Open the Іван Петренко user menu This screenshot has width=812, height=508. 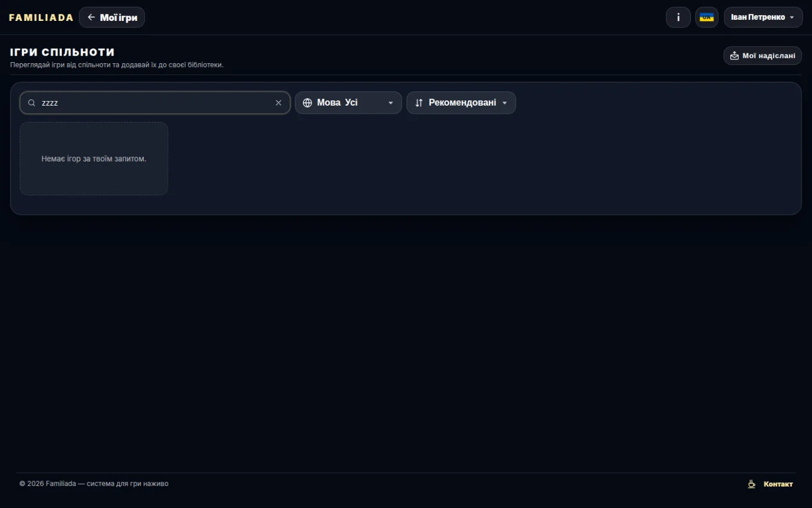763,17
